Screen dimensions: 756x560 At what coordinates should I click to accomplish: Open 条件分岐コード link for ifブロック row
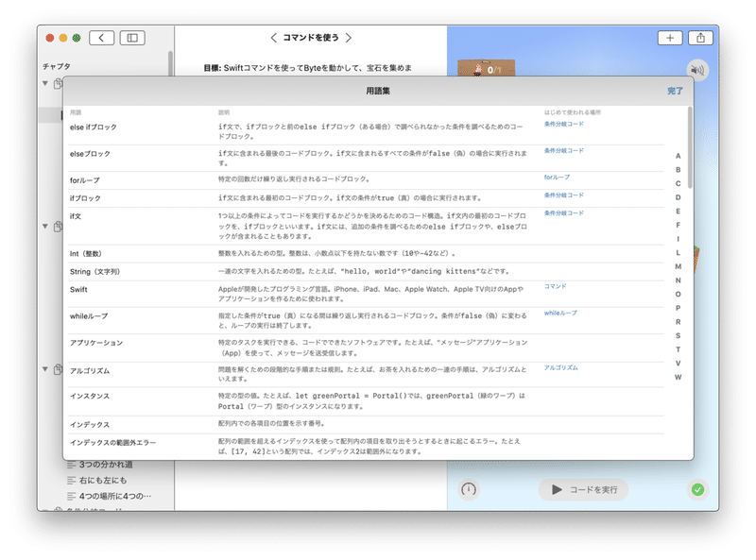563,195
